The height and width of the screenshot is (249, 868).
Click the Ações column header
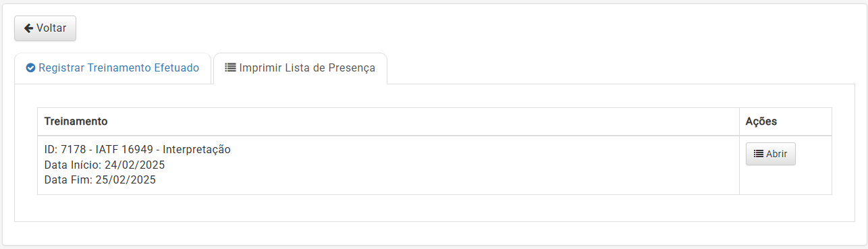click(x=761, y=121)
